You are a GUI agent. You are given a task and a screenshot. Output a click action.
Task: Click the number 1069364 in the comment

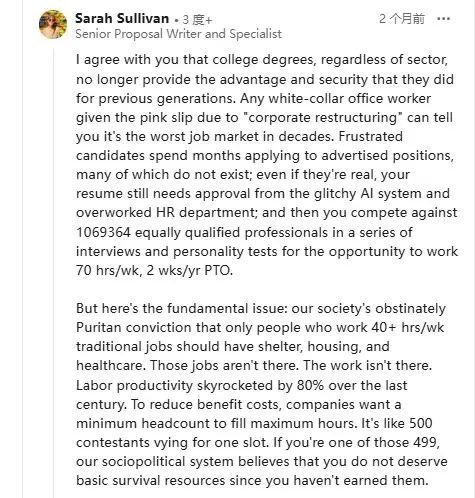(x=103, y=232)
